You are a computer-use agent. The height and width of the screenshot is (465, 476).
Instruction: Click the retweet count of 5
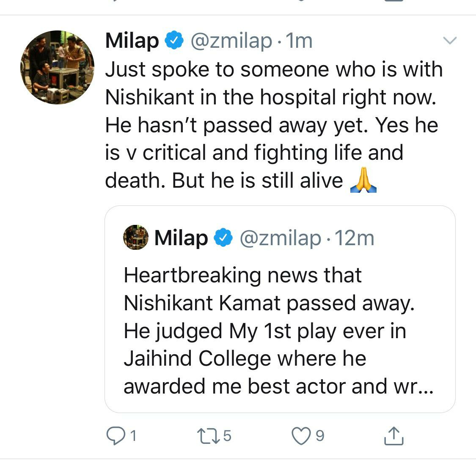pyautogui.click(x=227, y=436)
